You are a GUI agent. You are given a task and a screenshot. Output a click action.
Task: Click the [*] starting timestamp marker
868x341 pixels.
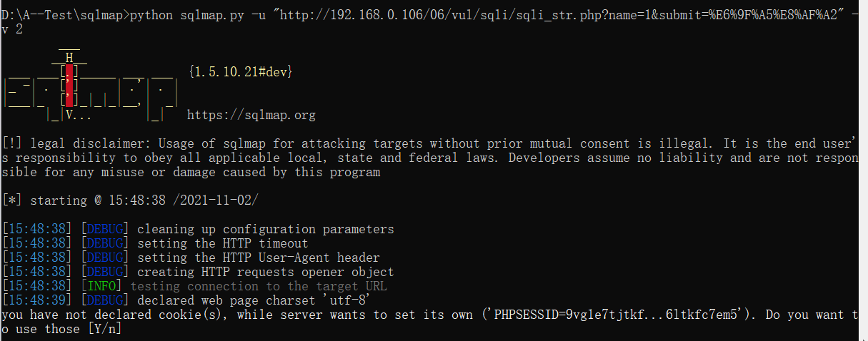click(x=12, y=200)
